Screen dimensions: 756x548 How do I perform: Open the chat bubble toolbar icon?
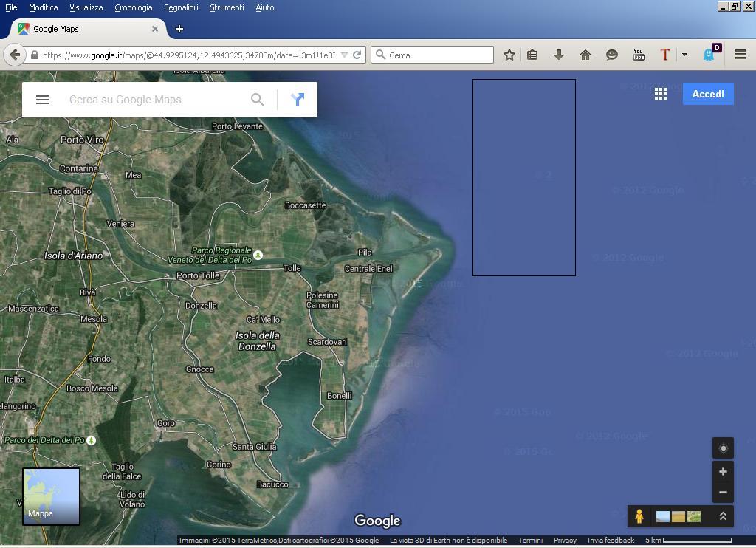point(612,55)
